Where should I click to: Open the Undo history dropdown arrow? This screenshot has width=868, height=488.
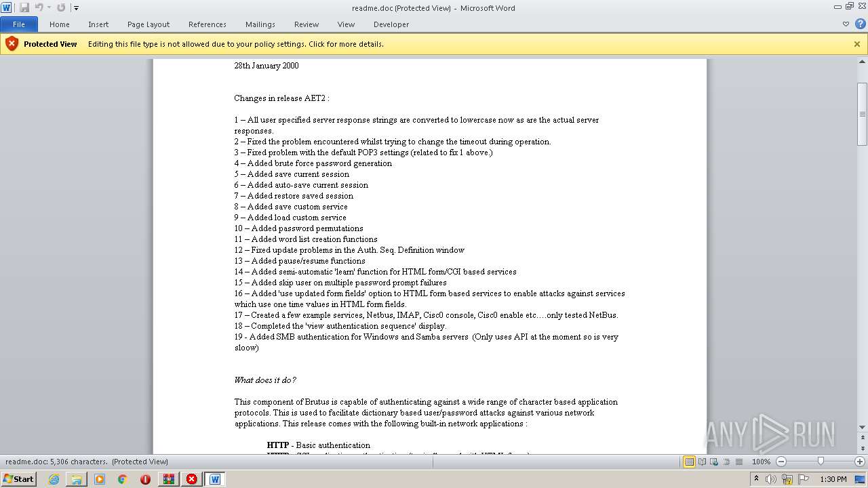tap(49, 8)
